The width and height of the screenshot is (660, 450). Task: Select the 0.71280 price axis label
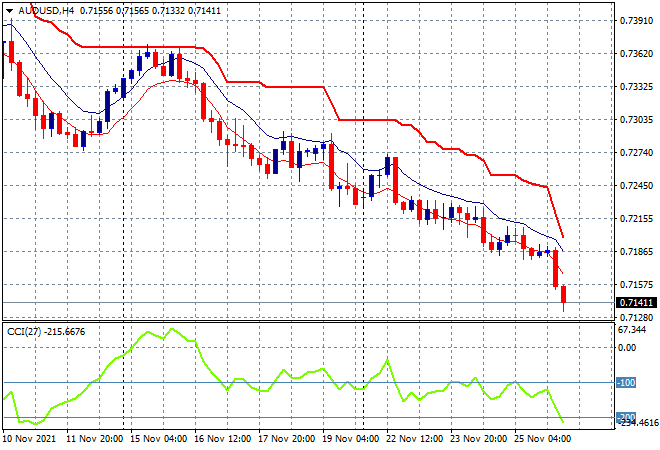(x=637, y=317)
